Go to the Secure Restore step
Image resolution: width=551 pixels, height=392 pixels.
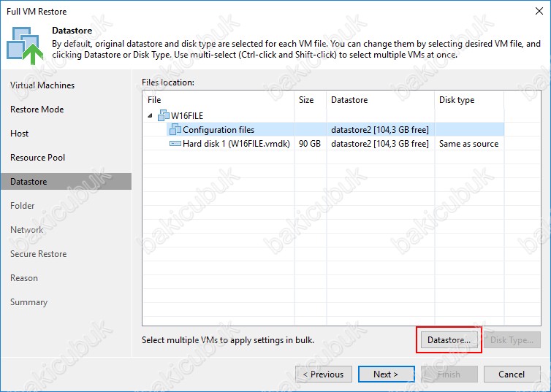(x=38, y=254)
